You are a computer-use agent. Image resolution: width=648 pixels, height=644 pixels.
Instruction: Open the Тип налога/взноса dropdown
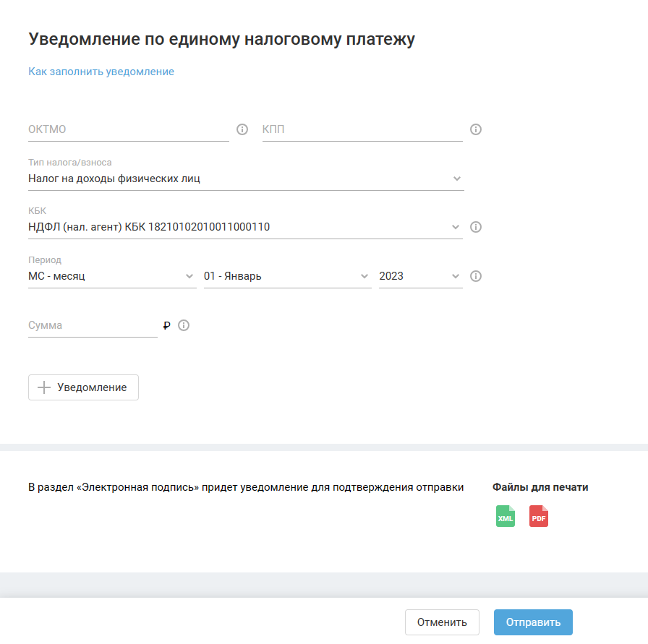pyautogui.click(x=244, y=179)
